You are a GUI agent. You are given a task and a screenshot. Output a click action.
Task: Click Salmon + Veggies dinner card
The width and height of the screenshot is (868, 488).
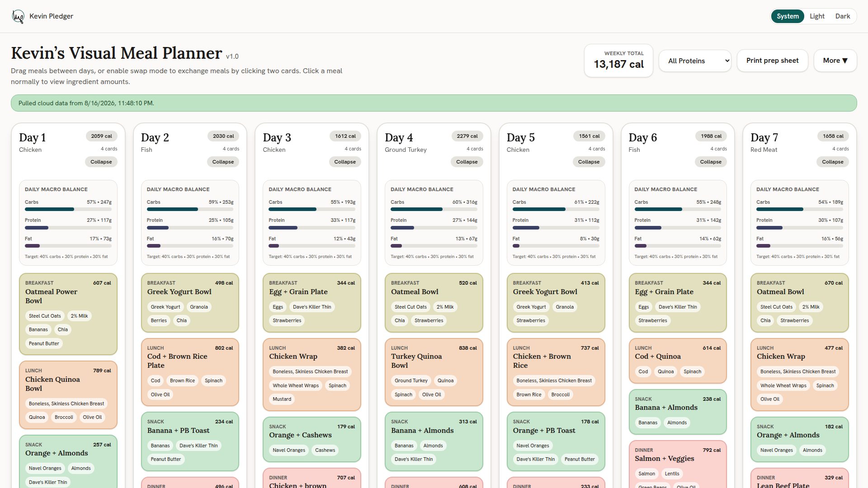(x=678, y=465)
